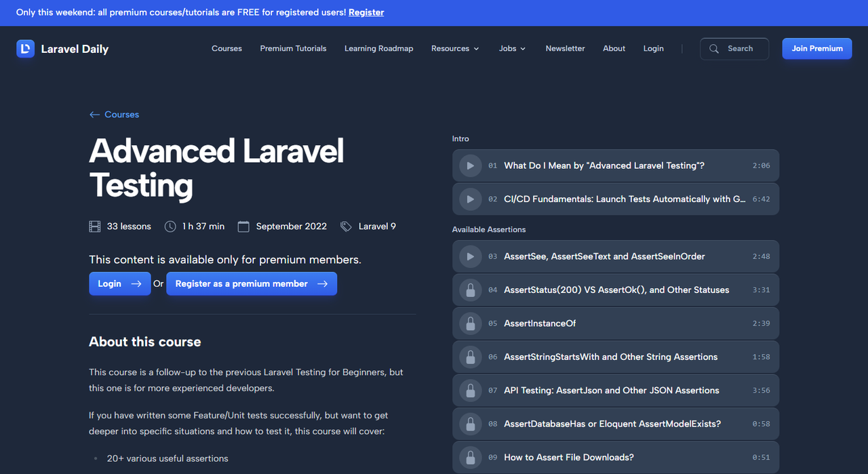Play lesson 02 CI/CD Fundamentals video
The width and height of the screenshot is (868, 474).
[x=470, y=199]
